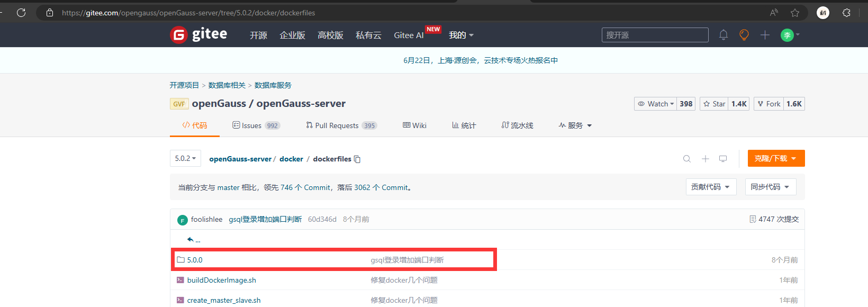Open 私有云 in the top navigation
This screenshot has width=868, height=307.
click(x=368, y=35)
